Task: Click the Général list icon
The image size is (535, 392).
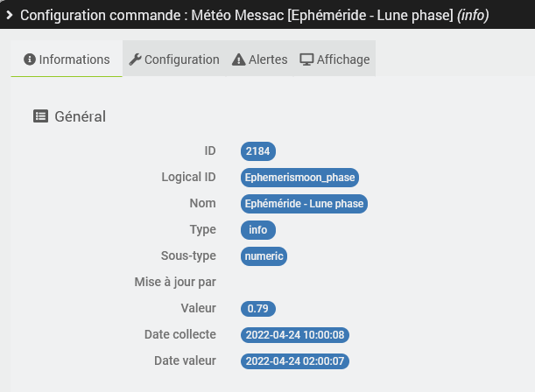Action: click(x=40, y=115)
